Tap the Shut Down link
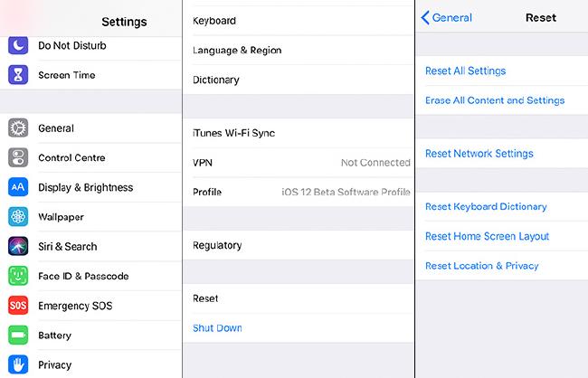 point(218,328)
